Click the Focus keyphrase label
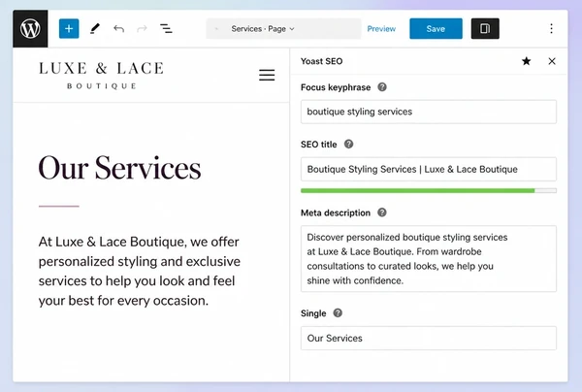582x392 pixels. pyautogui.click(x=336, y=87)
